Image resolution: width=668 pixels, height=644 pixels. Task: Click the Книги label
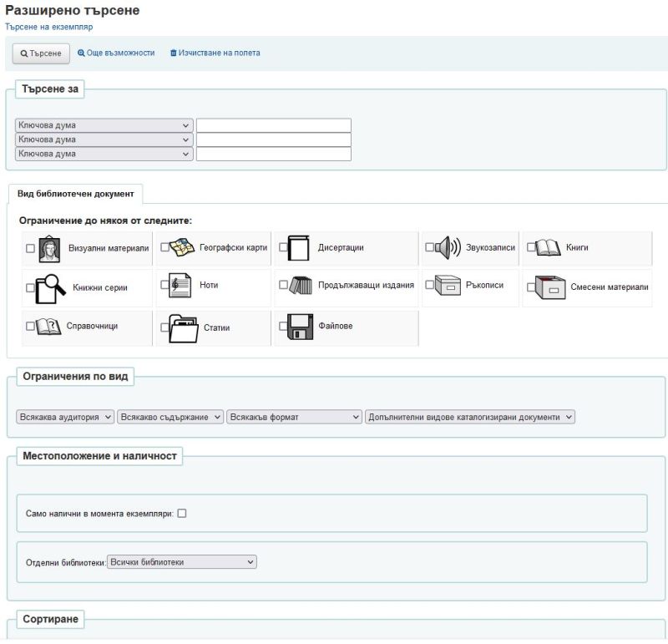[x=577, y=247]
